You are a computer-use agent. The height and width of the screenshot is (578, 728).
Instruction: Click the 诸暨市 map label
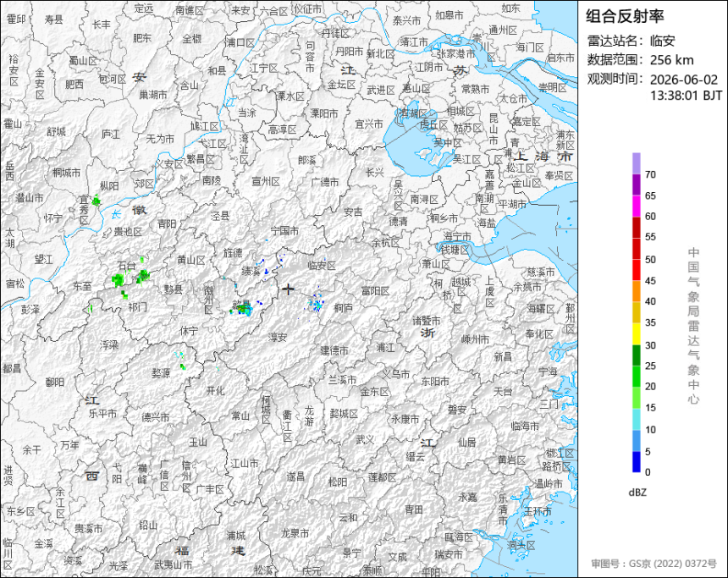[x=427, y=321]
